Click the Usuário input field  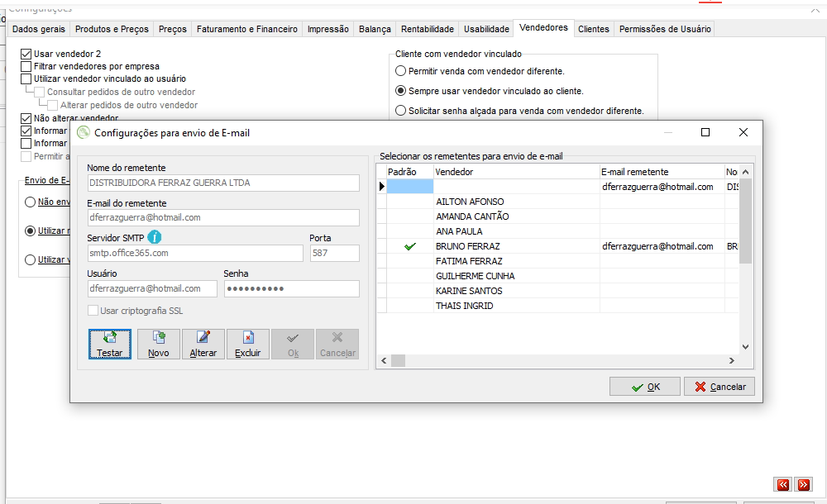point(152,288)
